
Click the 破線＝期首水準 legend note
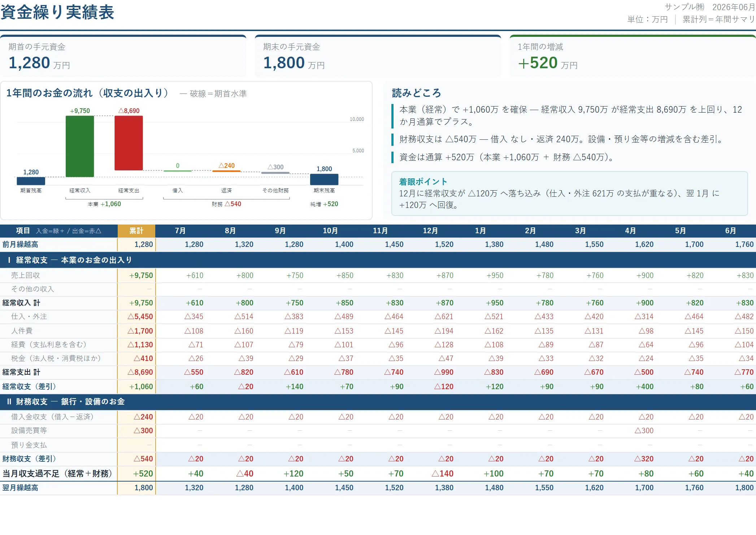click(213, 94)
